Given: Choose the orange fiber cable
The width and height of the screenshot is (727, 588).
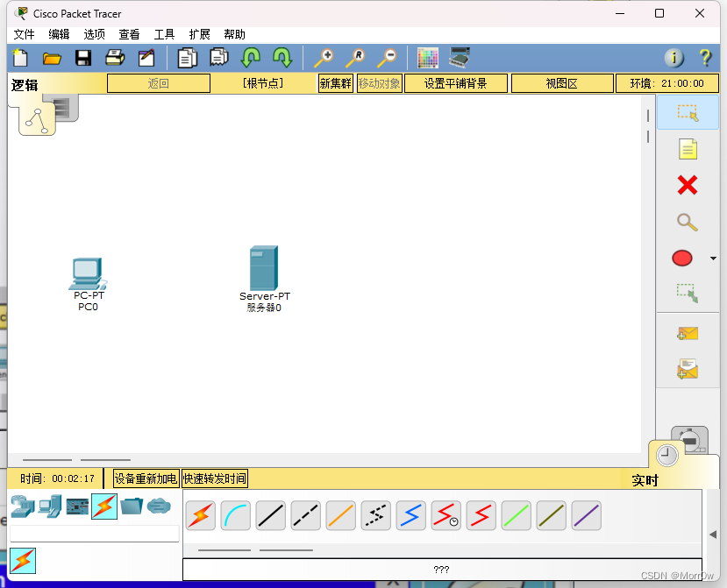Looking at the screenshot, I should (341, 515).
